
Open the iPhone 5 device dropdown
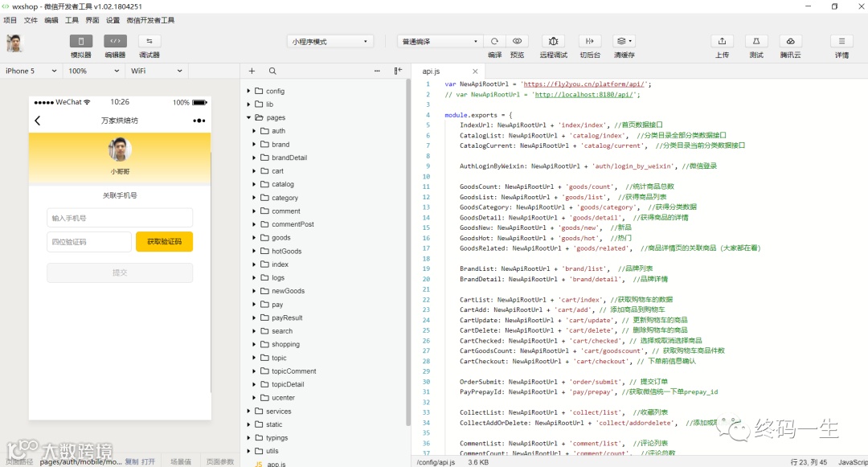click(31, 71)
